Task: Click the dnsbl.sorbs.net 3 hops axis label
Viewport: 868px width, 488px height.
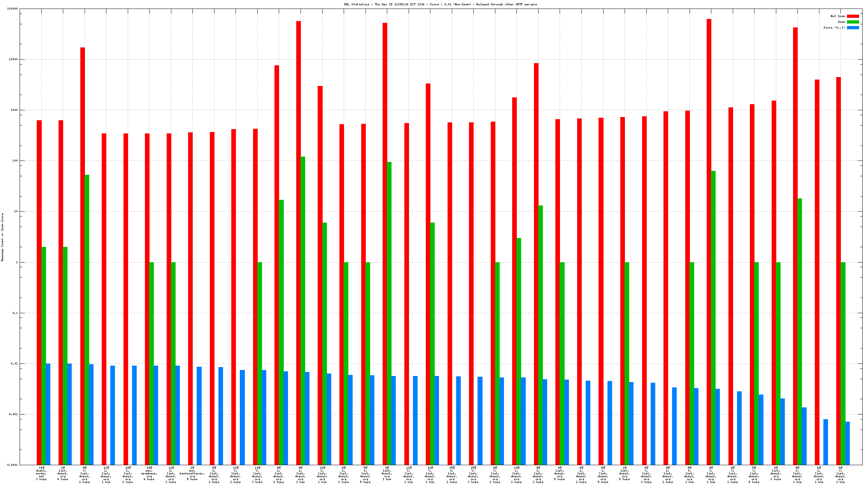Action: (x=41, y=473)
